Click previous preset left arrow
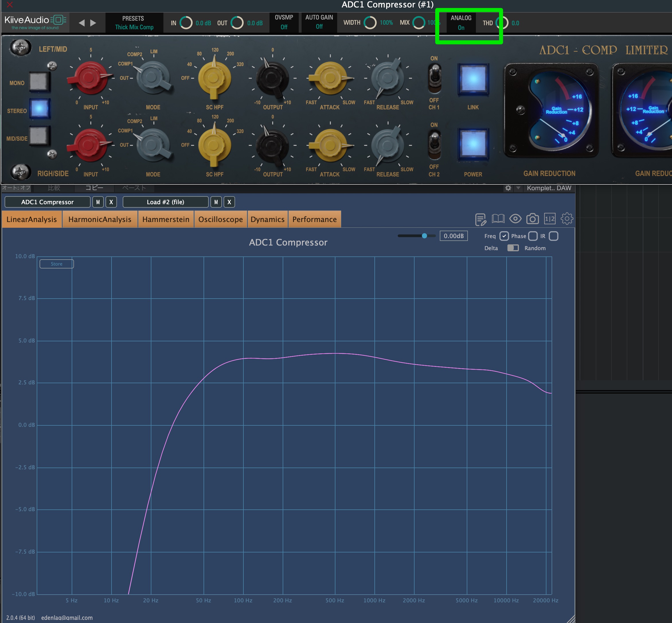The width and height of the screenshot is (672, 623). (81, 23)
